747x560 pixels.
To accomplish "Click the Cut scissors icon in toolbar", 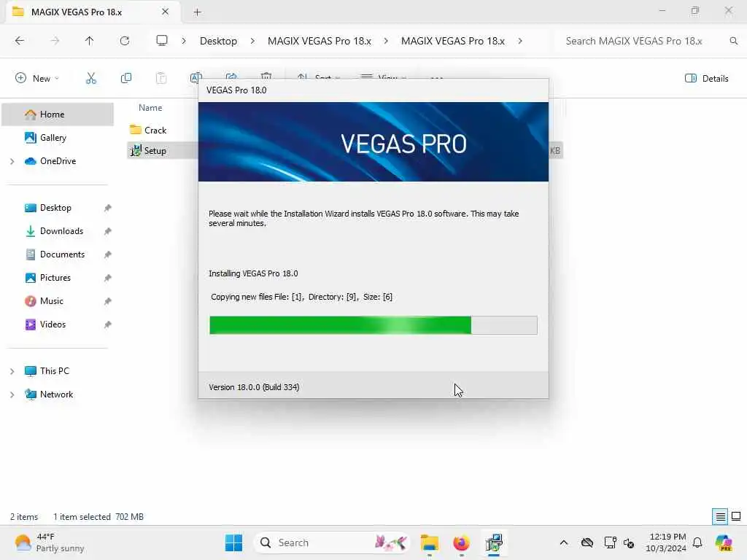I will point(91,78).
